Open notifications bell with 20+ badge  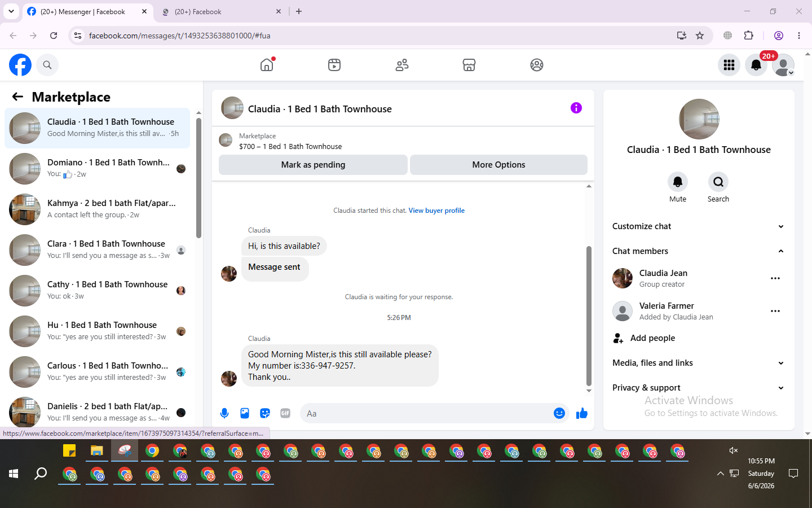click(756, 65)
